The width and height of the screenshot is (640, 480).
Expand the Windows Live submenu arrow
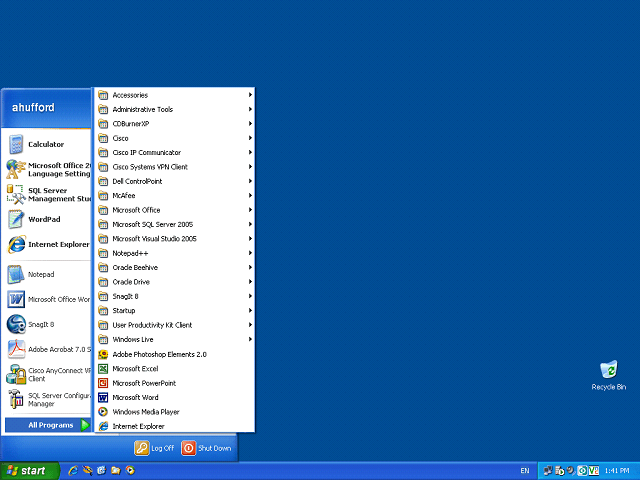tap(250, 340)
